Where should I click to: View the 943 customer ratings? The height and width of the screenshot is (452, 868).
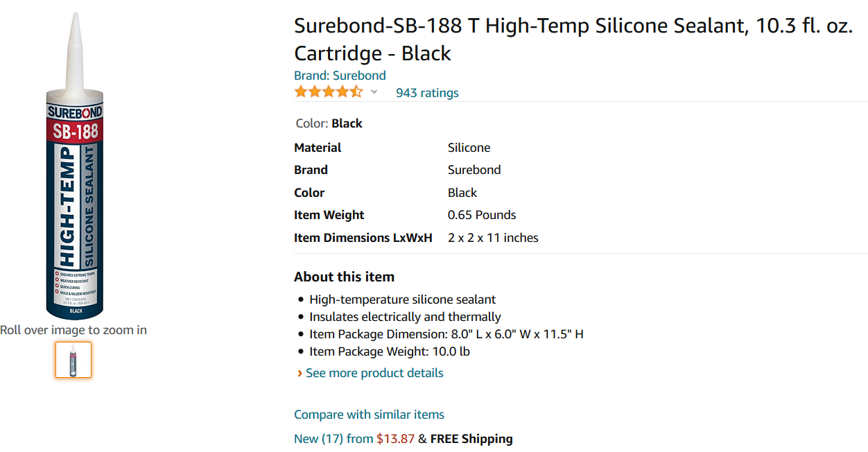point(426,92)
